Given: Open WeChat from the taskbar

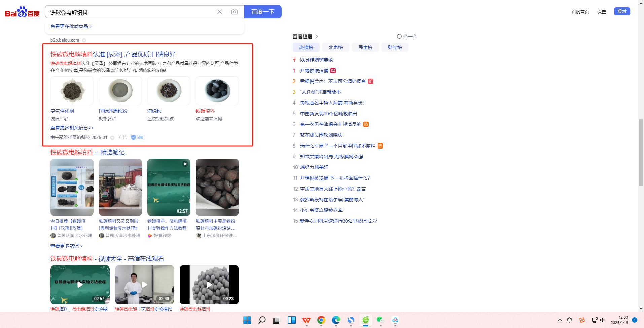Looking at the screenshot, I should (380, 320).
